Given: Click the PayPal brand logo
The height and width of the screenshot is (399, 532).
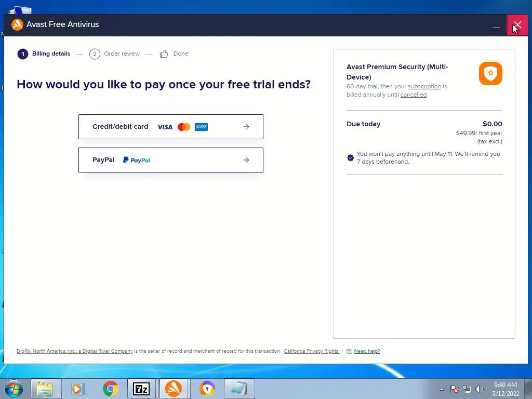Looking at the screenshot, I should pos(137,160).
